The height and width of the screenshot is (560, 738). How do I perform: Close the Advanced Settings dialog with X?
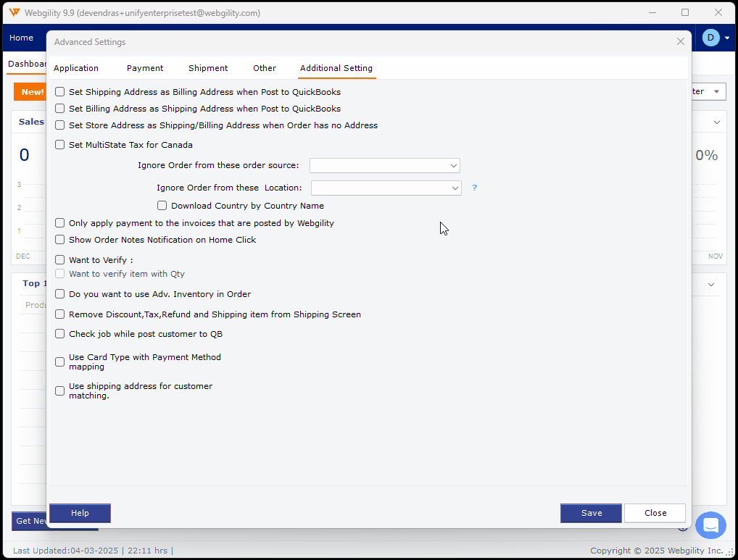coord(680,42)
